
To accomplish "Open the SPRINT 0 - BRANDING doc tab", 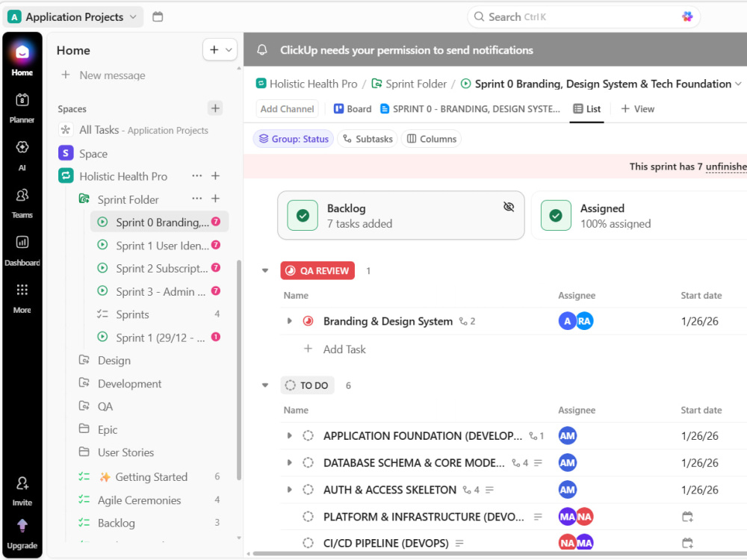I will click(470, 109).
